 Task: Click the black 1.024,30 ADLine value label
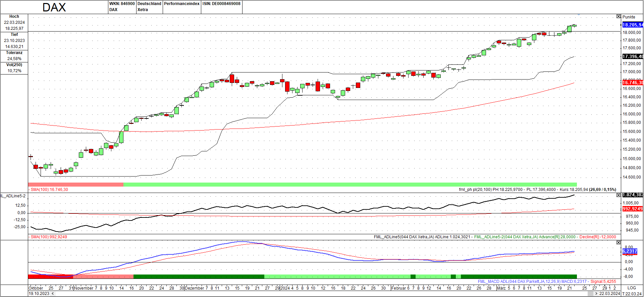(633, 195)
